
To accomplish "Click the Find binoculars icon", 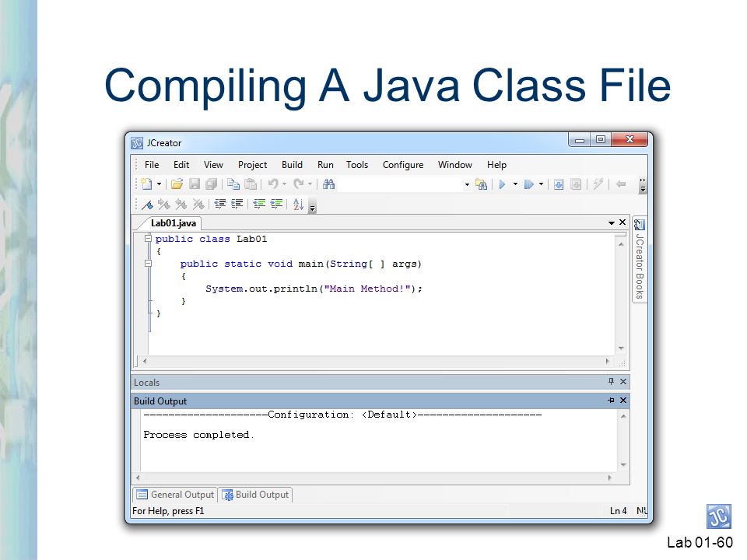I will coord(328,184).
